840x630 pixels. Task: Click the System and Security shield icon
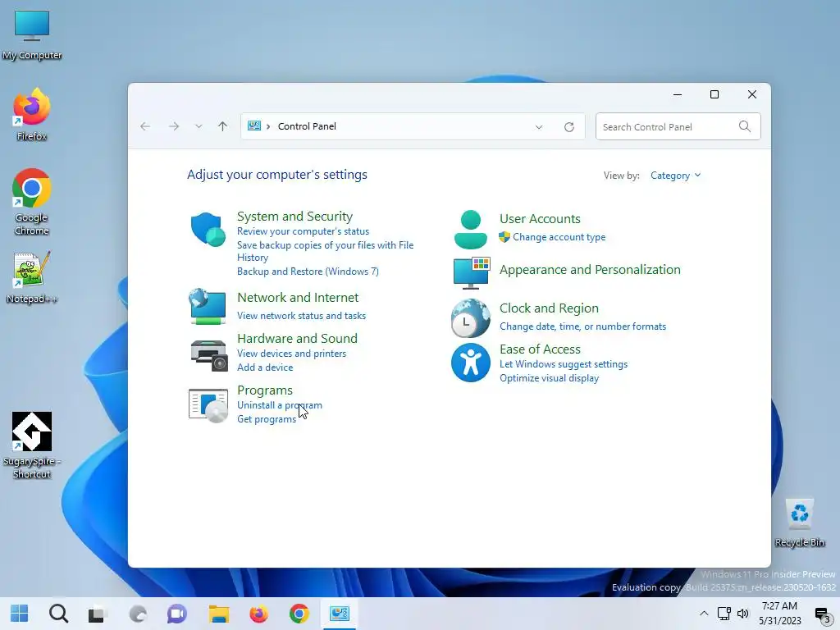(208, 230)
